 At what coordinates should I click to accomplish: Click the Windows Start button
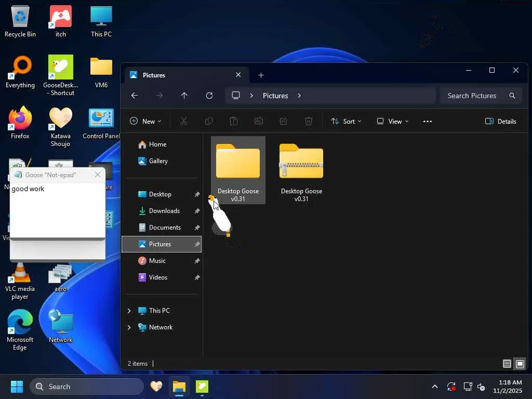tap(17, 387)
